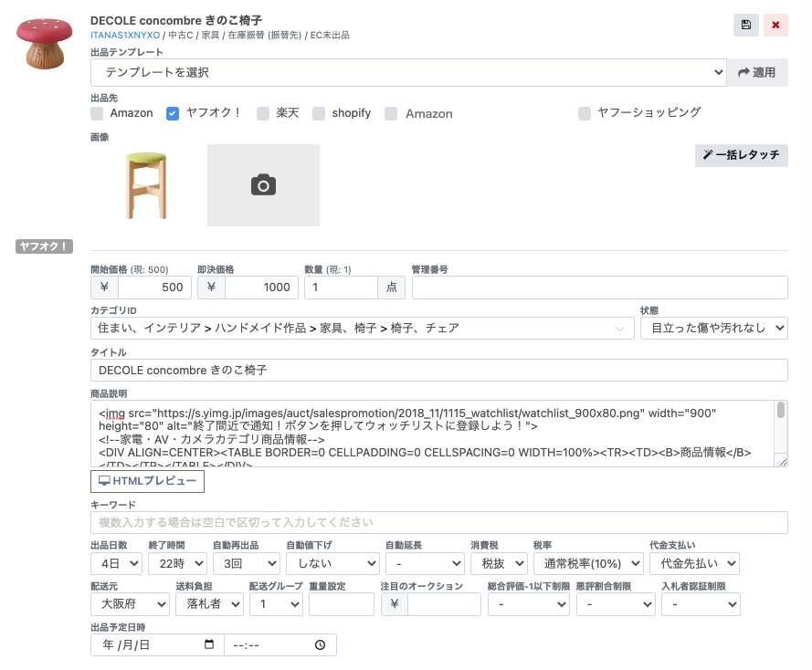Click the HTMLプレビュー button
The width and height of the screenshot is (812, 670).
point(148,481)
